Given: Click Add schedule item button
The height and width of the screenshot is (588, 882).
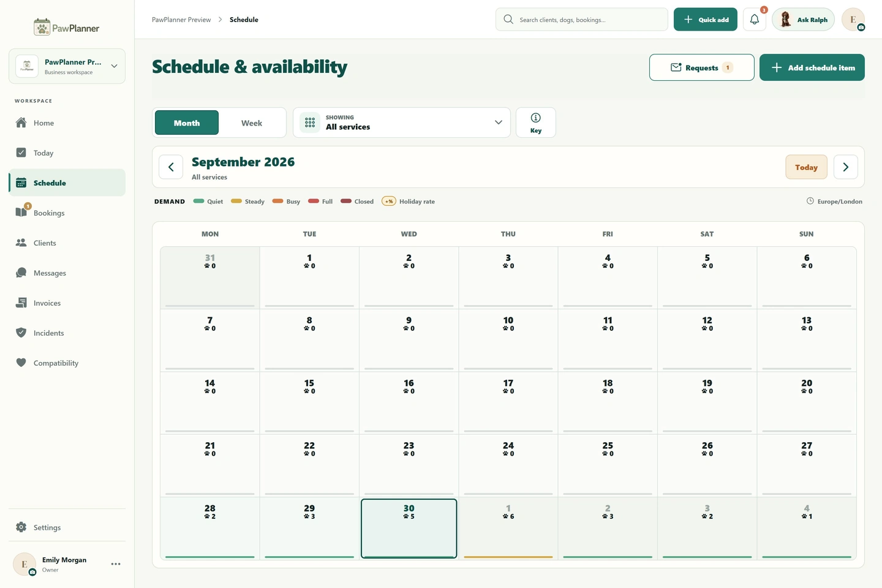Looking at the screenshot, I should (812, 67).
